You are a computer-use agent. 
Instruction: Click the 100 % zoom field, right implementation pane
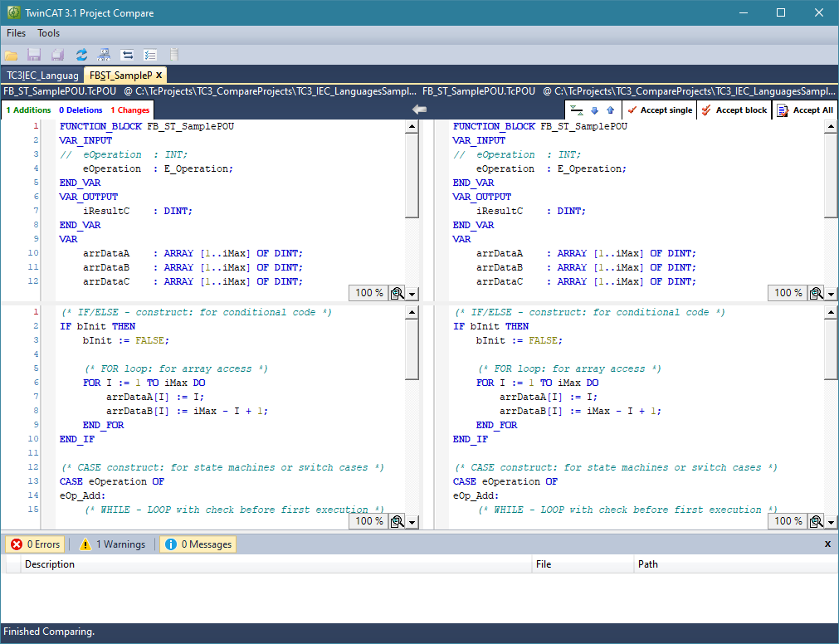788,521
